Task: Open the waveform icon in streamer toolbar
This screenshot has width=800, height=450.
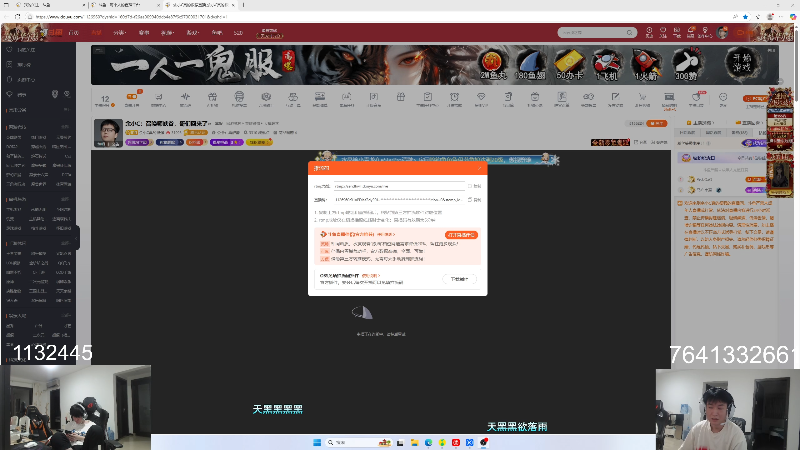Action: pyautogui.click(x=185, y=98)
